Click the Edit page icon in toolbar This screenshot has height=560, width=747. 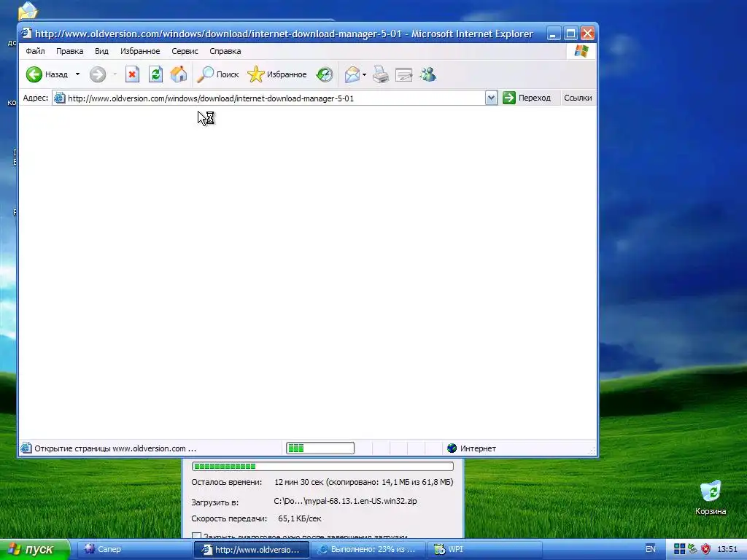pos(404,74)
